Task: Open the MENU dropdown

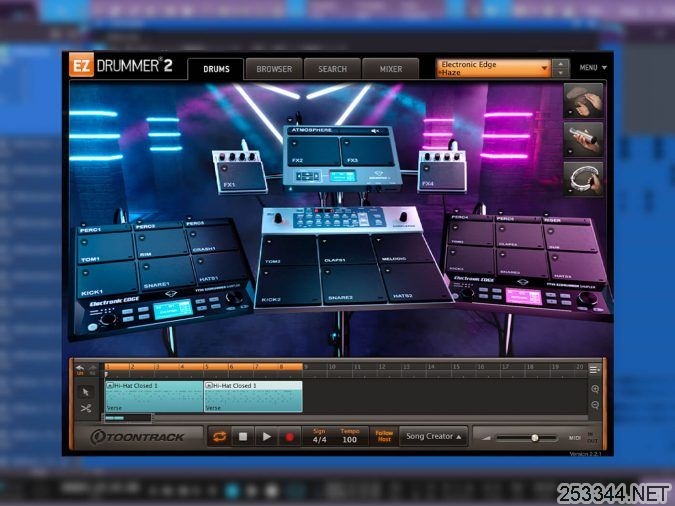Action: [x=593, y=68]
